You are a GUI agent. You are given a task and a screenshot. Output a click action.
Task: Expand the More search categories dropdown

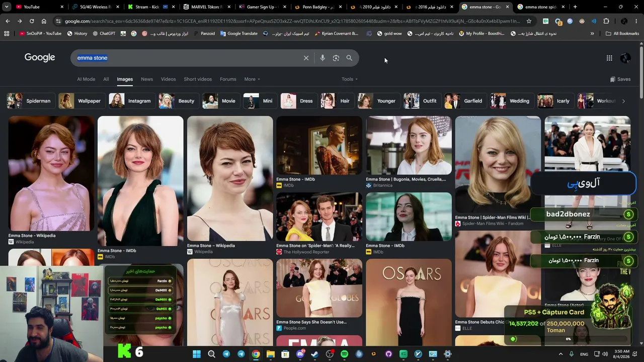252,79
